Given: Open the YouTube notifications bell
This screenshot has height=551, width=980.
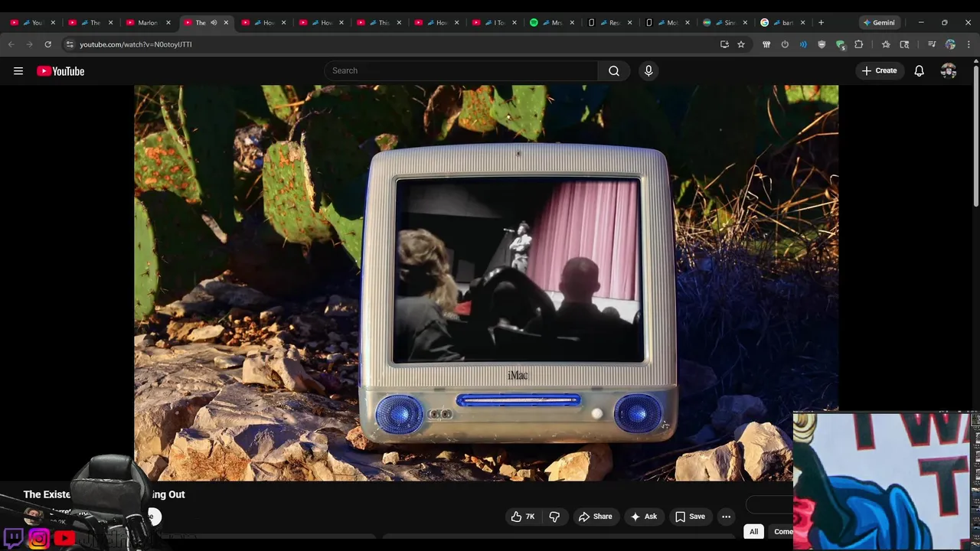Looking at the screenshot, I should coord(919,71).
